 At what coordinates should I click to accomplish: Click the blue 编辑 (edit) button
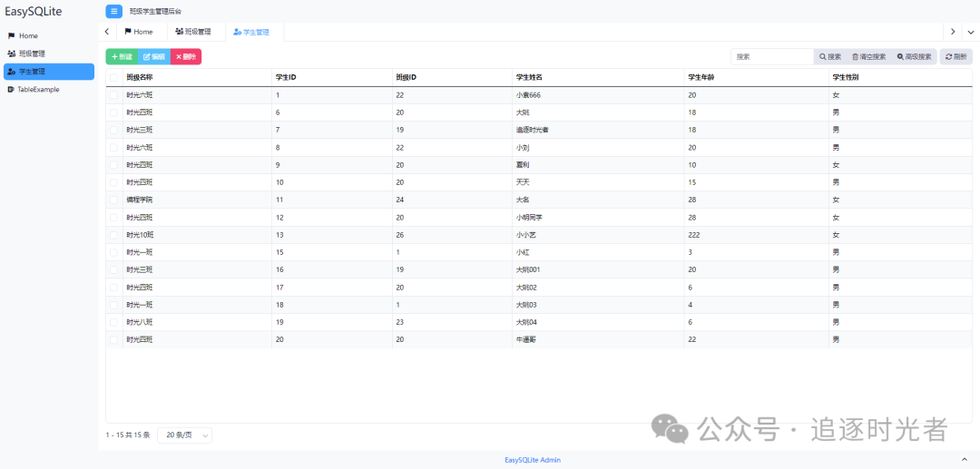(x=153, y=56)
